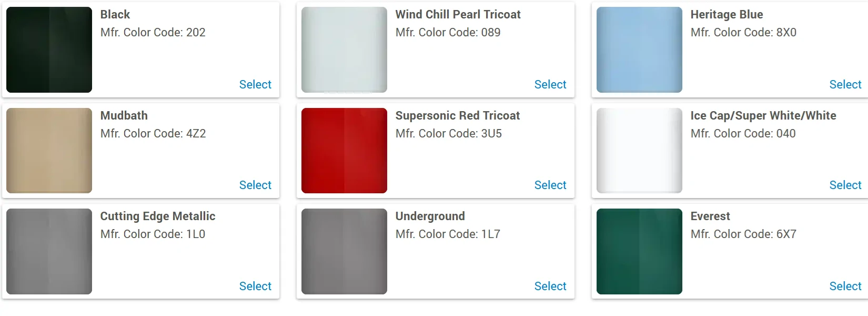Image resolution: width=868 pixels, height=316 pixels.
Task: Click the Black color swatch
Action: point(49,50)
